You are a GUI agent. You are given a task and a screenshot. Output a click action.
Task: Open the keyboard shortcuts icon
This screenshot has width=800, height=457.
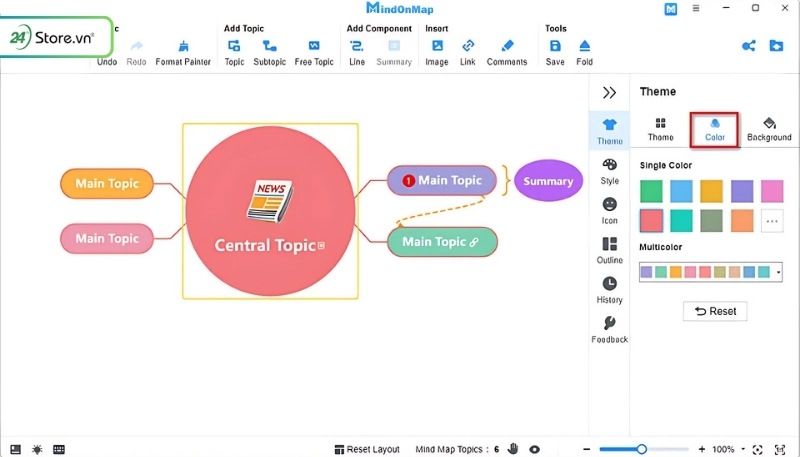[59, 449]
